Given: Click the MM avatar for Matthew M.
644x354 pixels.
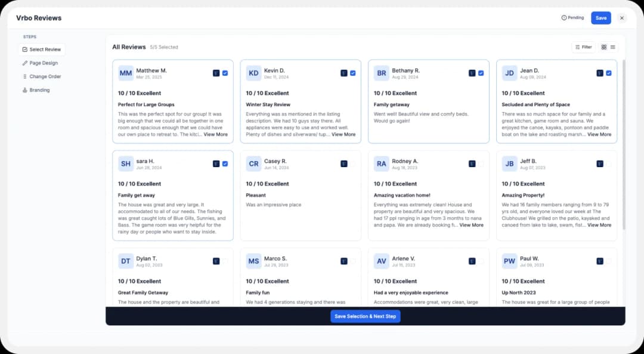Looking at the screenshot, I should click(x=126, y=73).
